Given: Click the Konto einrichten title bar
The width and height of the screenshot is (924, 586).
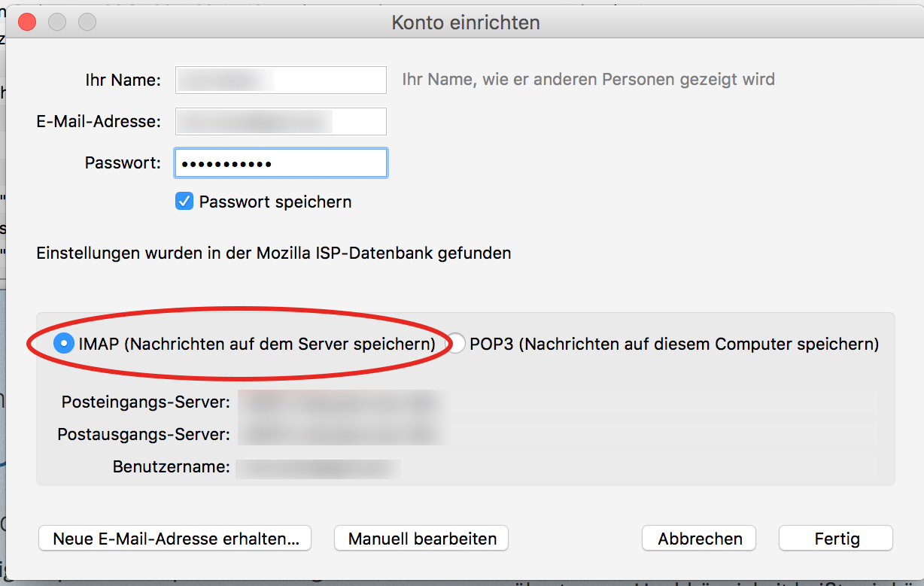Looking at the screenshot, I should 465,23.
